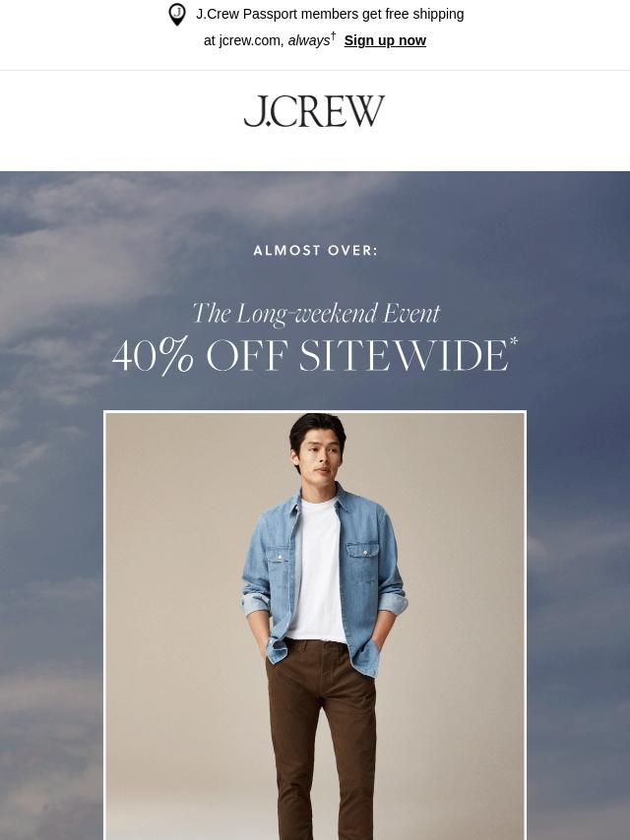Click the at jcrew.com, always text
630x840 pixels.
(267, 40)
